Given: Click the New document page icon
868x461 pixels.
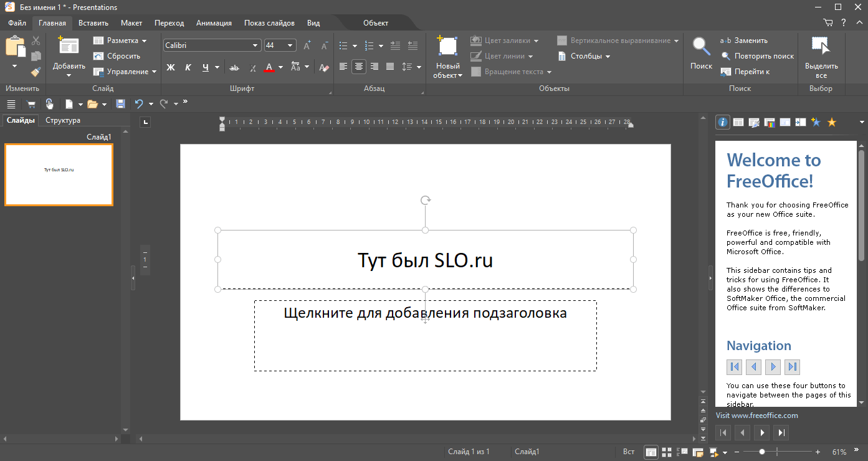Looking at the screenshot, I should [69, 103].
